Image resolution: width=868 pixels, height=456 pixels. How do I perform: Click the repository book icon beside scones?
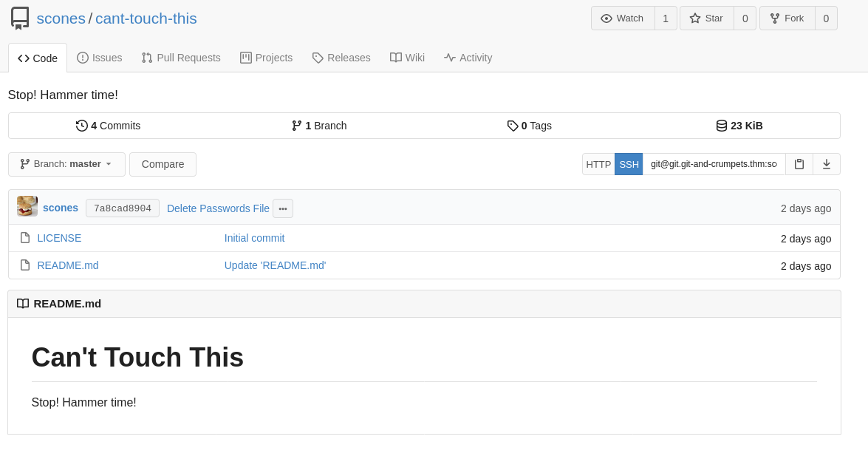(x=18, y=18)
